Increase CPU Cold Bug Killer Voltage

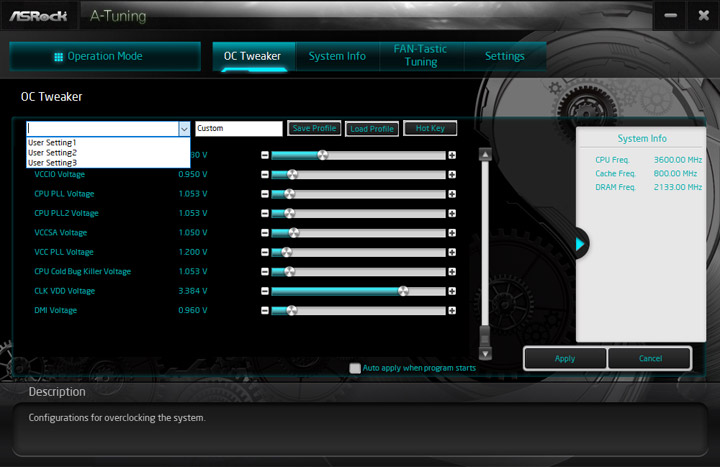click(452, 272)
